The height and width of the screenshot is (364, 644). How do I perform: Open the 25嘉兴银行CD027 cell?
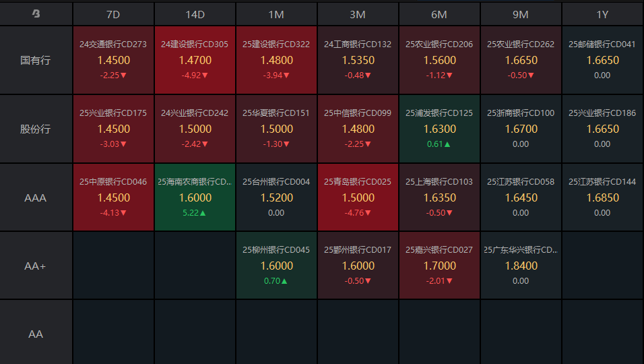click(x=439, y=266)
